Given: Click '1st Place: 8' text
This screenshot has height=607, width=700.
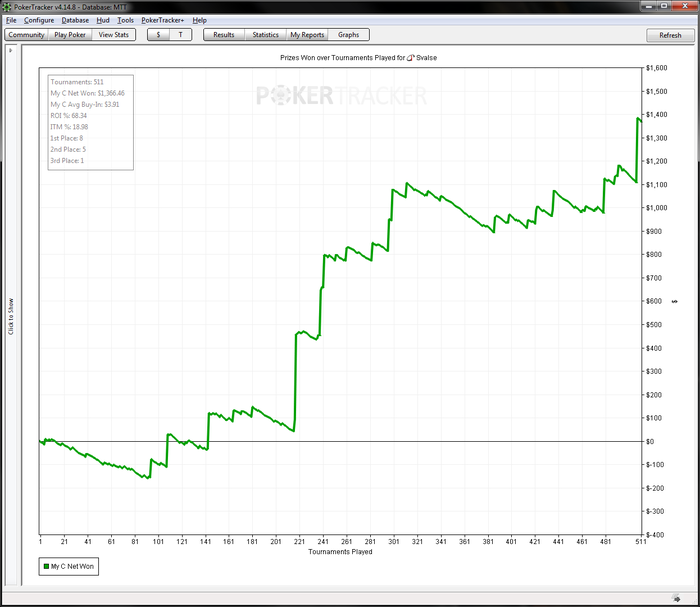Looking at the screenshot, I should tap(67, 138).
